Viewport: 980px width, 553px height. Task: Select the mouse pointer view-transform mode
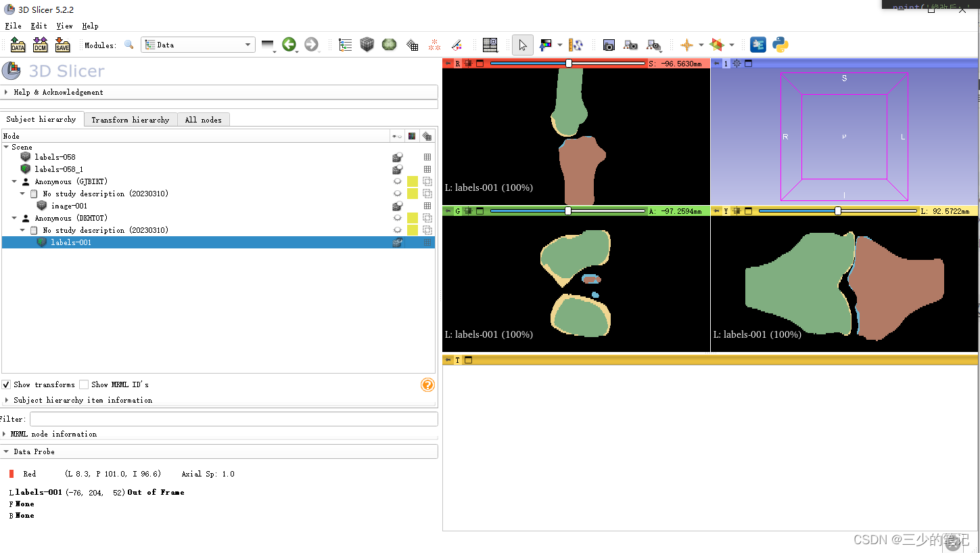coord(522,45)
